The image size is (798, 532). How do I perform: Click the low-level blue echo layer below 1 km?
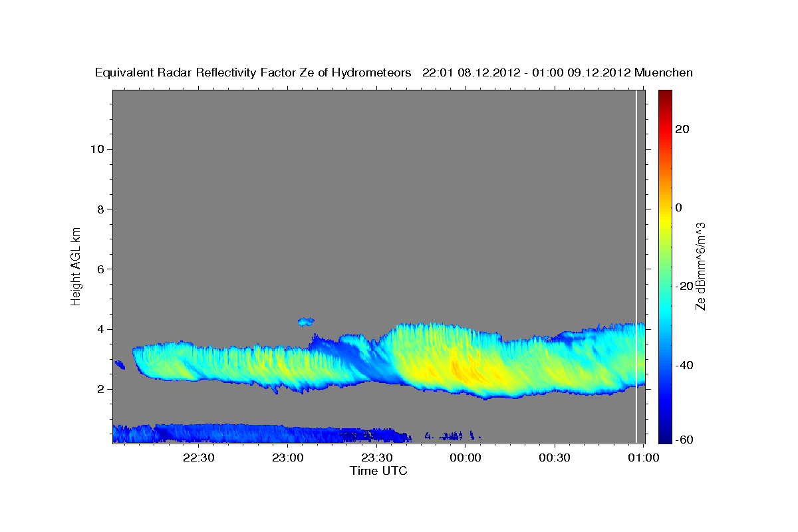pos(262,434)
